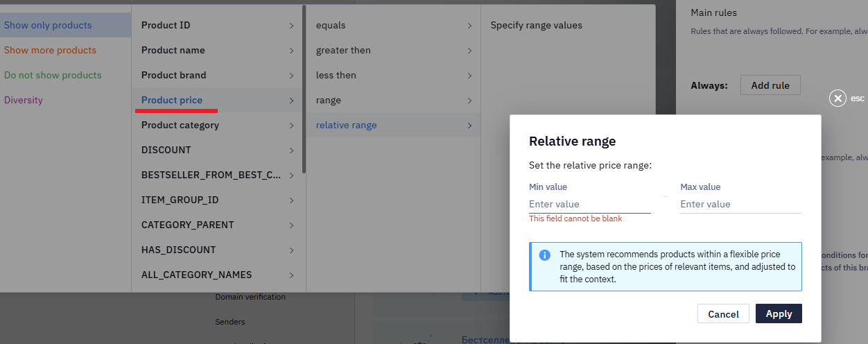
Task: Select the greater then condition
Action: [393, 50]
